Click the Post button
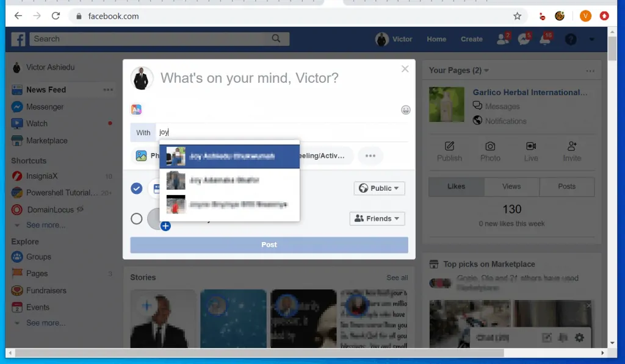The image size is (625, 364). point(269,245)
